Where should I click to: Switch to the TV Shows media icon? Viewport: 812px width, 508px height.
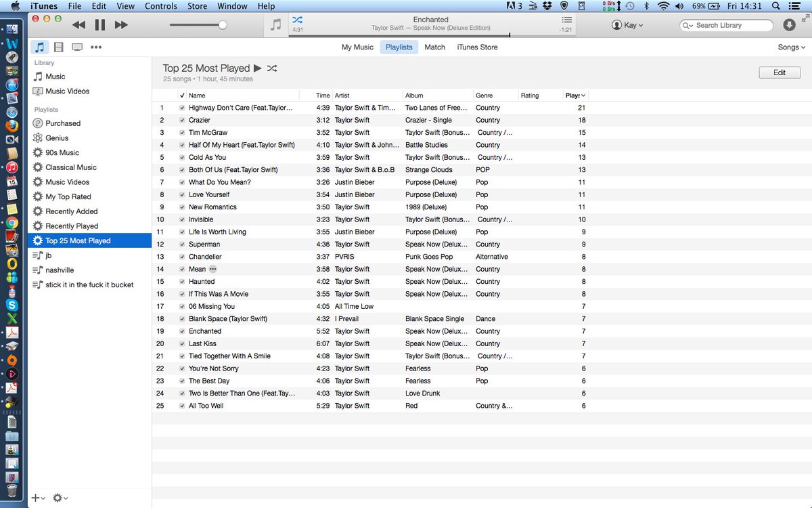pyautogui.click(x=77, y=47)
